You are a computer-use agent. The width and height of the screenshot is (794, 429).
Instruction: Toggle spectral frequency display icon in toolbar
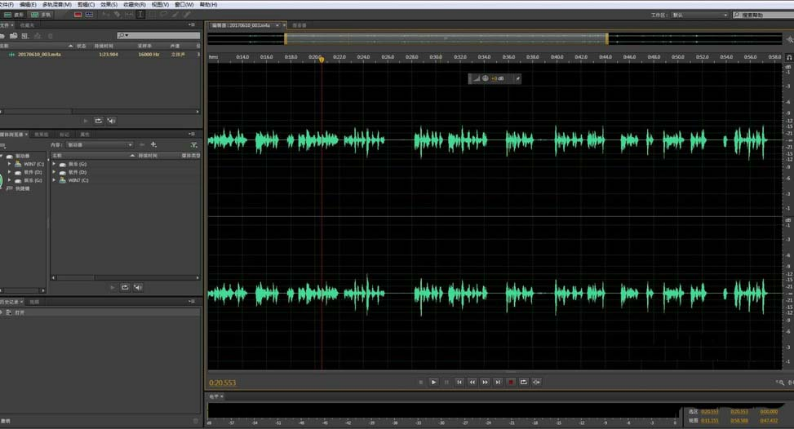pyautogui.click(x=77, y=15)
